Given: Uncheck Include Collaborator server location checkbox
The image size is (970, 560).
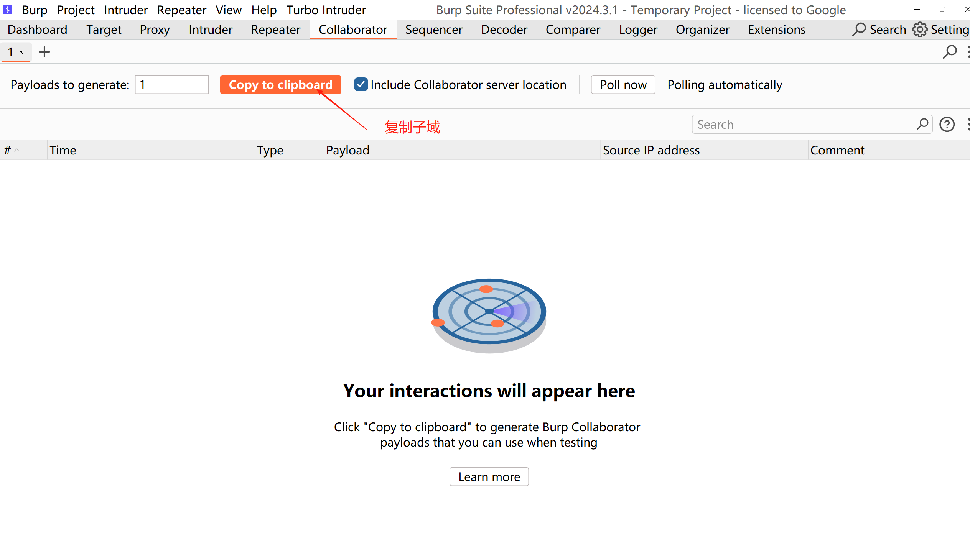Looking at the screenshot, I should (x=361, y=84).
